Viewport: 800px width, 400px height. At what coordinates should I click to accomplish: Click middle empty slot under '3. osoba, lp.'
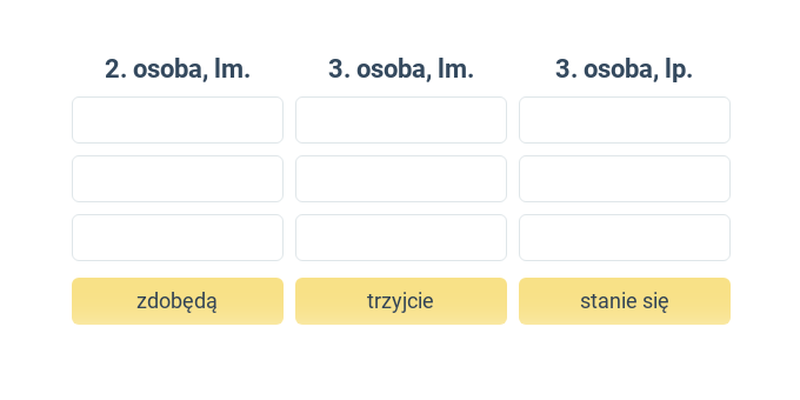[x=624, y=179]
